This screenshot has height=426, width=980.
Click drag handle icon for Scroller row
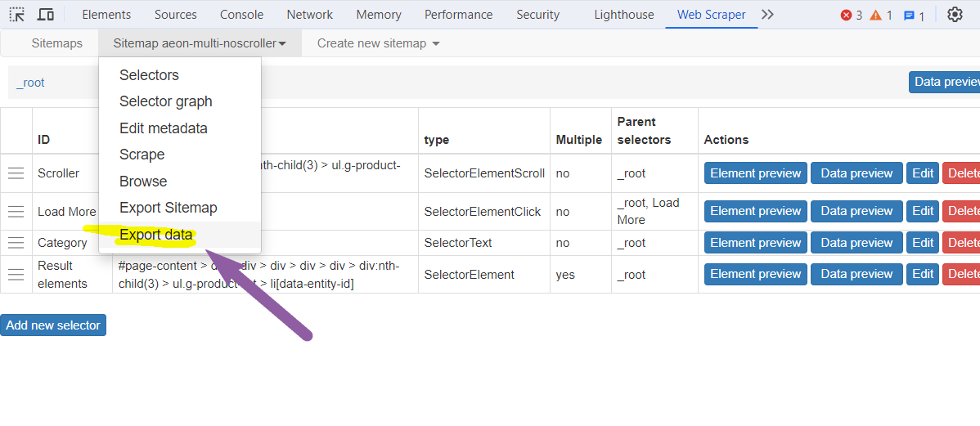(x=16, y=173)
